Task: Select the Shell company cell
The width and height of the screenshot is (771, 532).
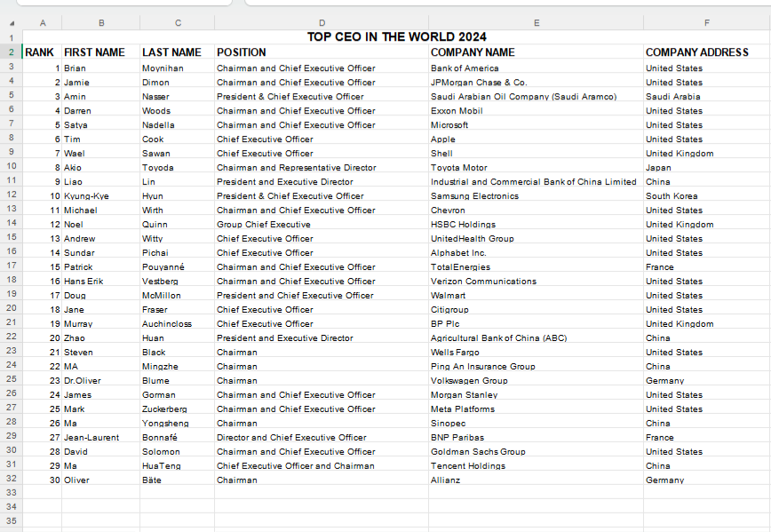Action: pyautogui.click(x=536, y=154)
